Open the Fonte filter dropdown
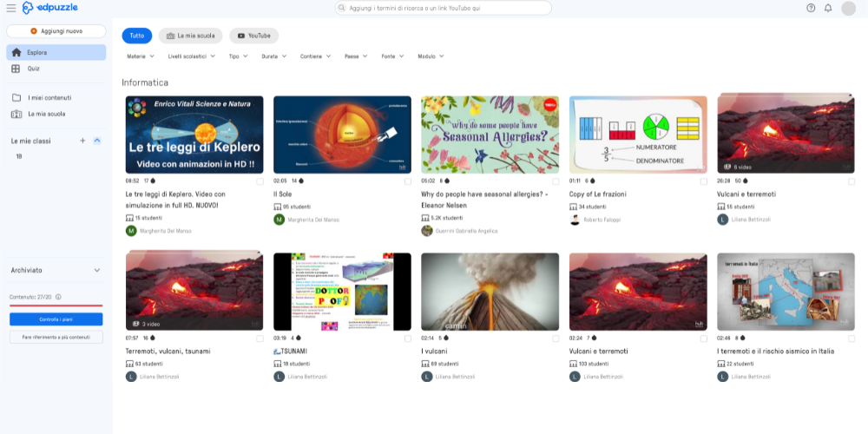 [x=392, y=56]
